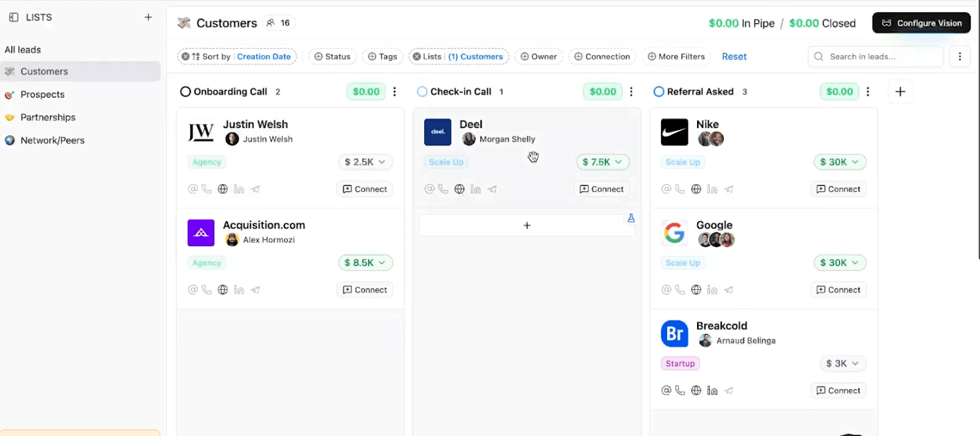Click the flask icon below the Deel card
Screen dimensions: 980x436
point(630,218)
